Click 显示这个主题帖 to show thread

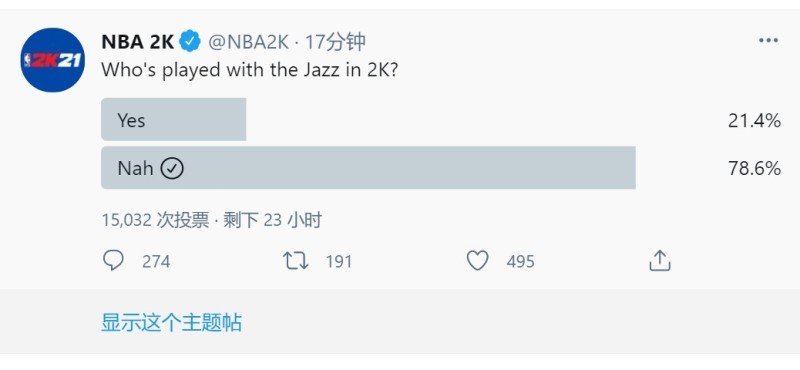171,323
